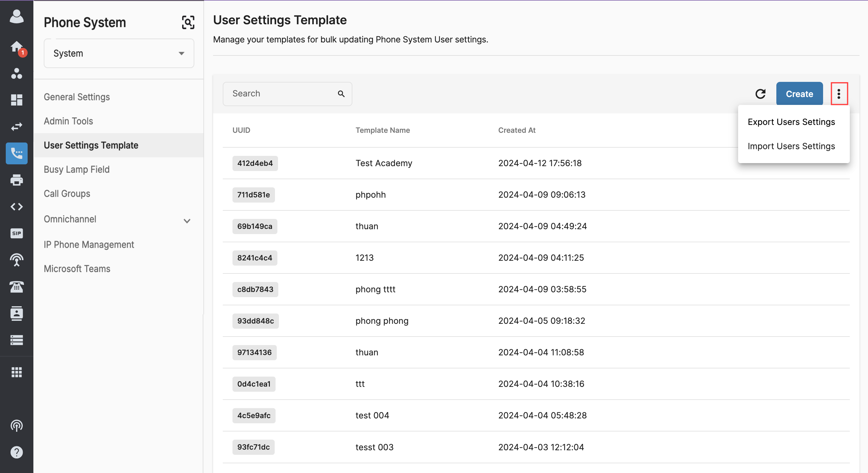Choose Import Users Settings

click(x=791, y=146)
